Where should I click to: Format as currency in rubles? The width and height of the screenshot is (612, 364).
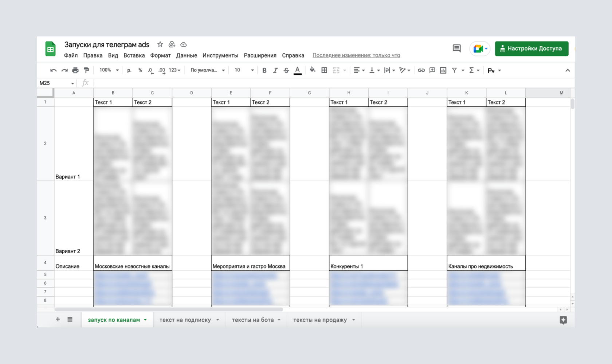129,70
